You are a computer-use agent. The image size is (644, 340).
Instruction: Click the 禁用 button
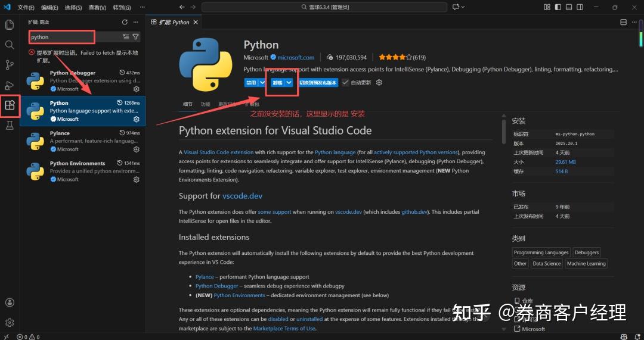[x=251, y=82]
